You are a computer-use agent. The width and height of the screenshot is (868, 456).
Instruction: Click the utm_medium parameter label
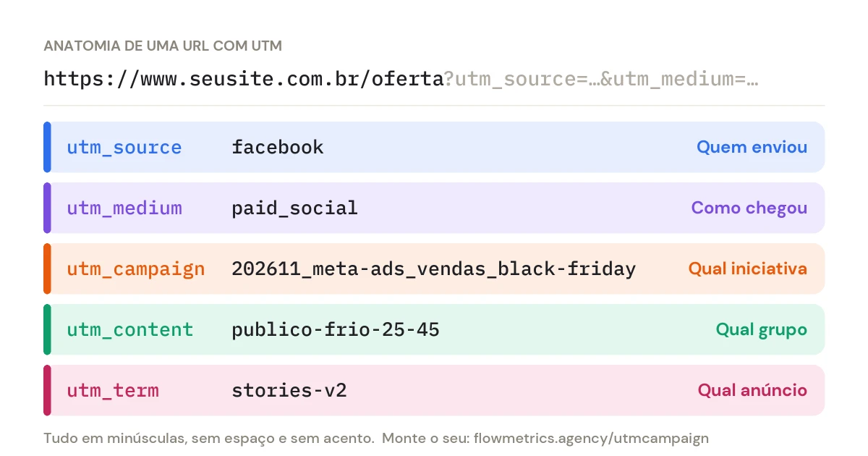[x=124, y=208]
